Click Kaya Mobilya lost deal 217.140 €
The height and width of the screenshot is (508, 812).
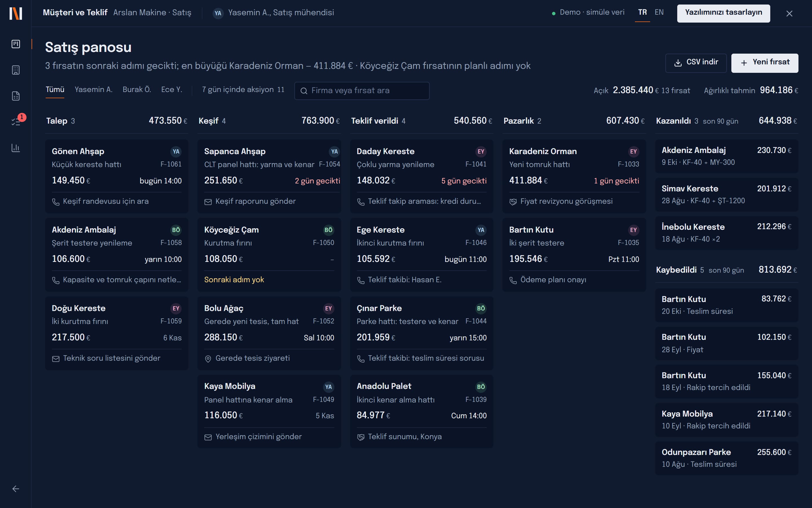[727, 420]
